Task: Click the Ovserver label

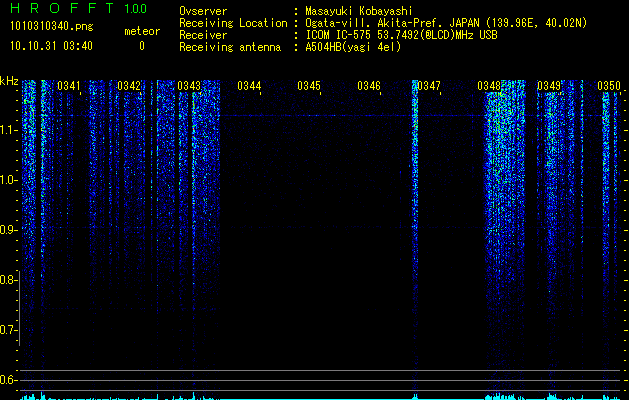Action: 203,11
